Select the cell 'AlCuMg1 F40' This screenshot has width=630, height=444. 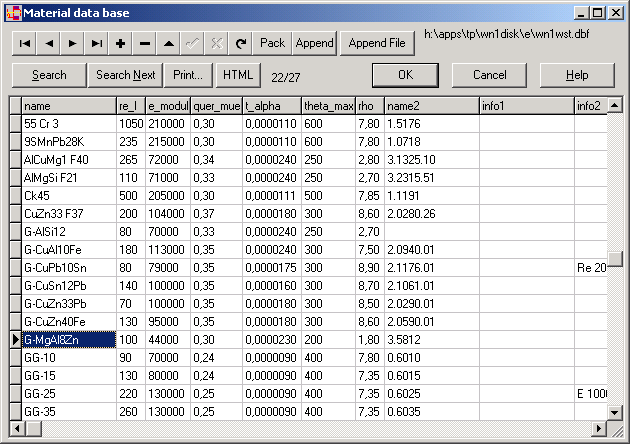[x=69, y=160]
